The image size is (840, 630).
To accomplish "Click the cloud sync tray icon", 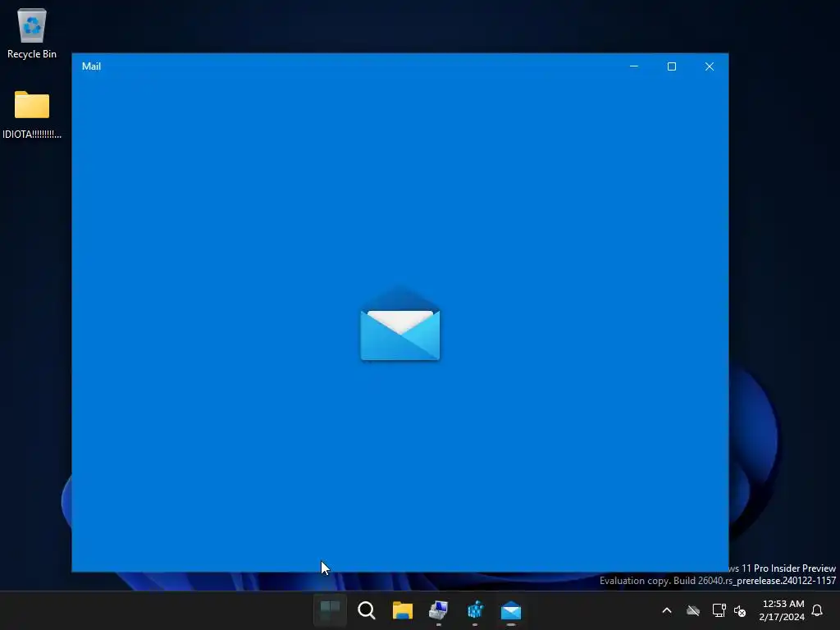I will tap(693, 610).
